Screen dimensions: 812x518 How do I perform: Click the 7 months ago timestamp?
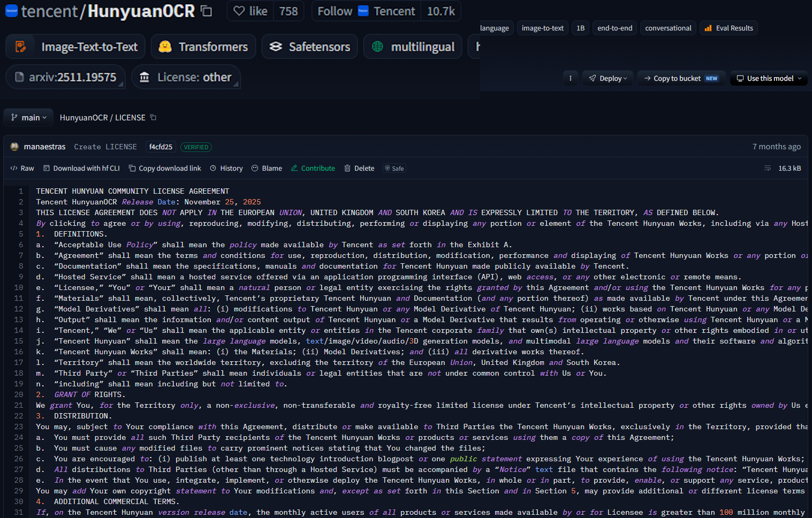pyautogui.click(x=777, y=147)
